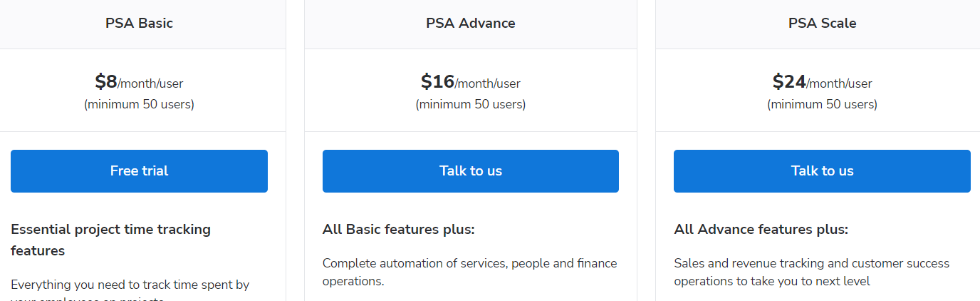The height and width of the screenshot is (301, 980).
Task: Select the PSA Scale plan header
Action: click(x=822, y=23)
